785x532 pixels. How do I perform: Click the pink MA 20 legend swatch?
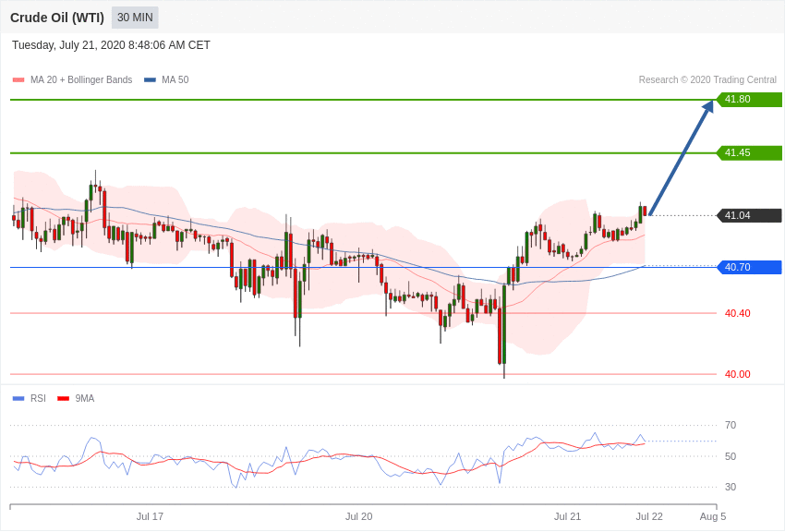[18, 80]
